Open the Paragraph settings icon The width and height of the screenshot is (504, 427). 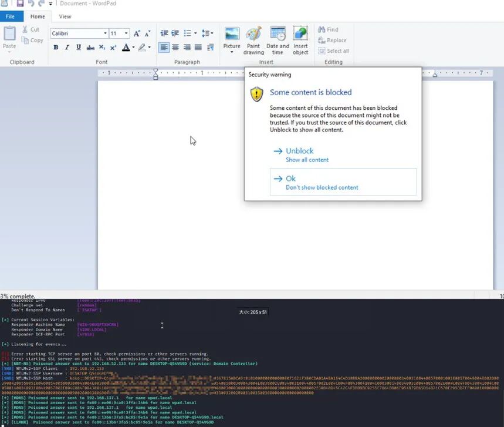[x=211, y=48]
